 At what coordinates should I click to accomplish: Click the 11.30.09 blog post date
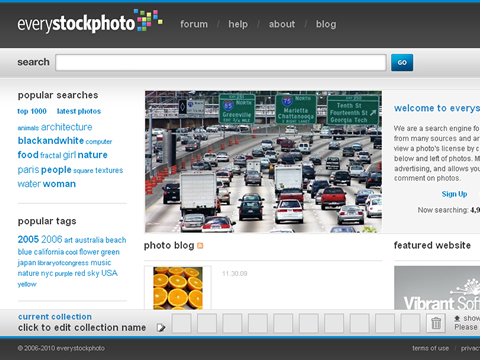pos(235,274)
